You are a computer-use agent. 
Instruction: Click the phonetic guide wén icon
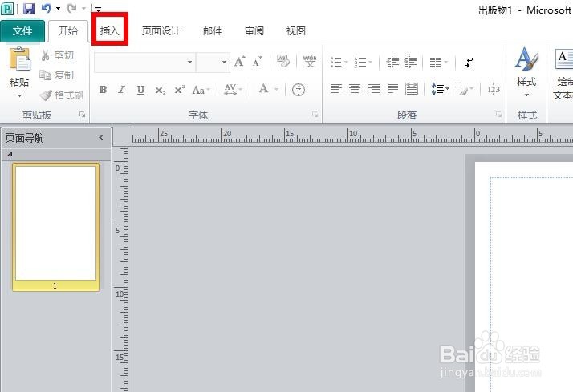[310, 61]
